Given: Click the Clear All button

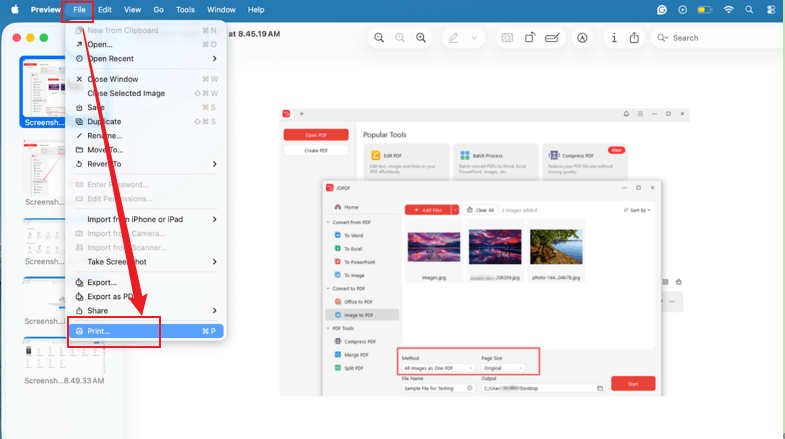Looking at the screenshot, I should [x=480, y=210].
